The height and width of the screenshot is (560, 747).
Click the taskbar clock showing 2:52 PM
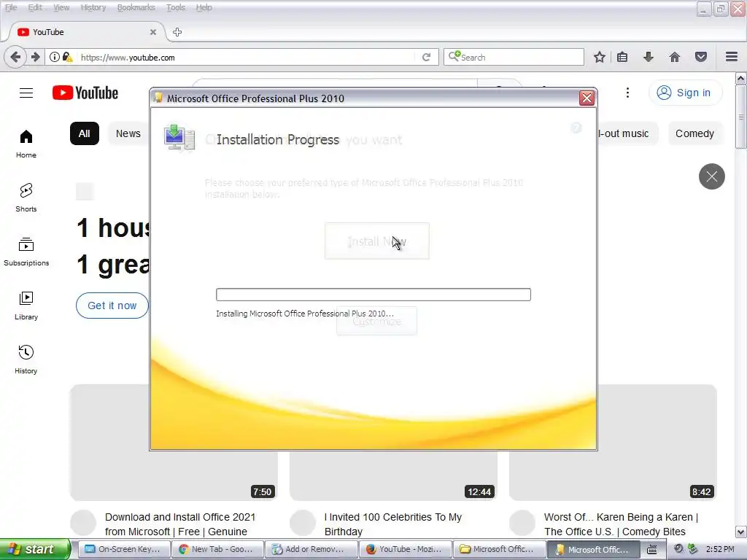point(720,549)
